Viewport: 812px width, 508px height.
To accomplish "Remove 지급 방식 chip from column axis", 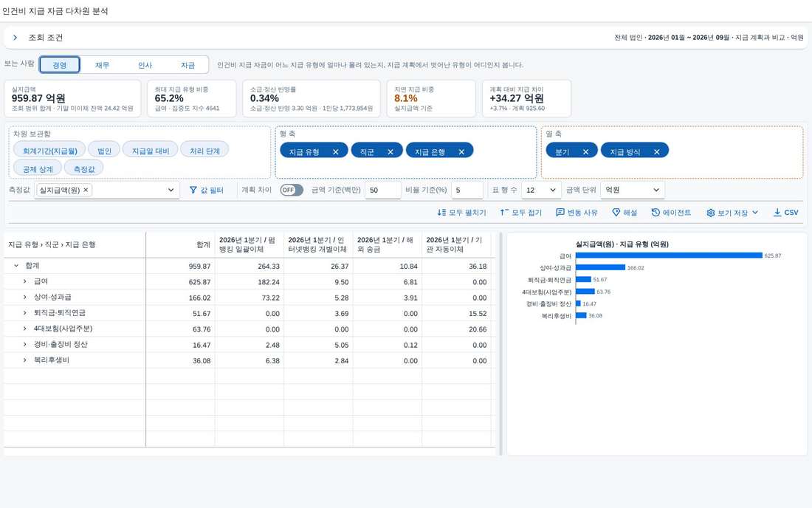I will [x=657, y=151].
